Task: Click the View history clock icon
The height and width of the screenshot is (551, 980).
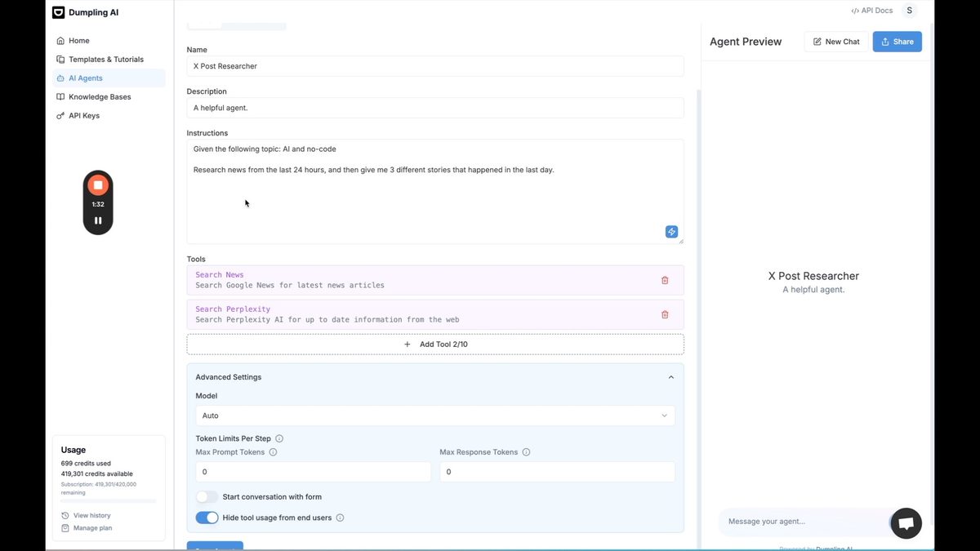Action: pos(65,516)
